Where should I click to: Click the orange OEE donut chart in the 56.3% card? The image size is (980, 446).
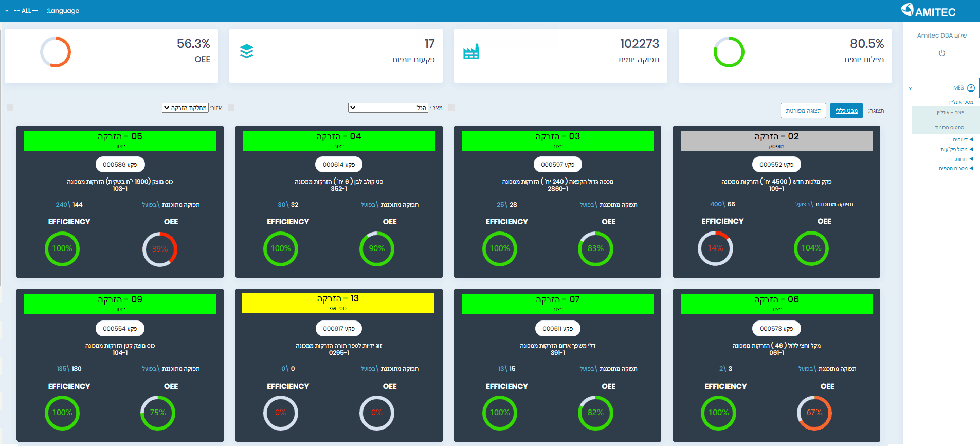point(56,52)
